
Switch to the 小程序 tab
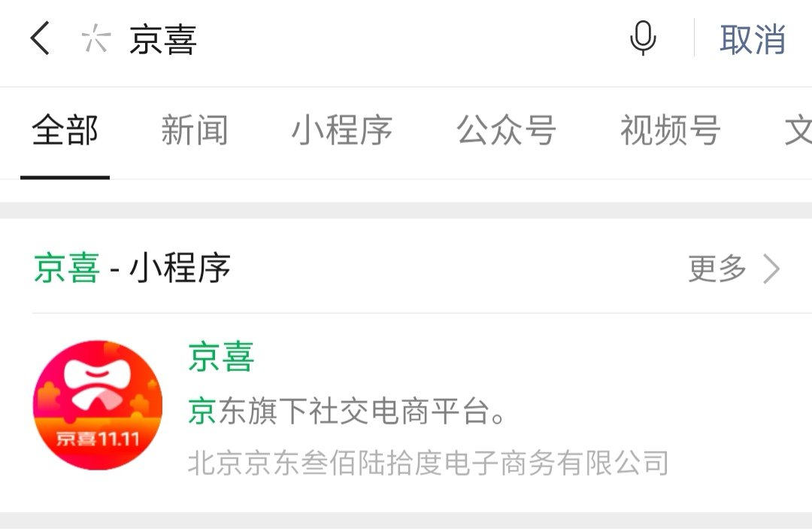coord(342,131)
